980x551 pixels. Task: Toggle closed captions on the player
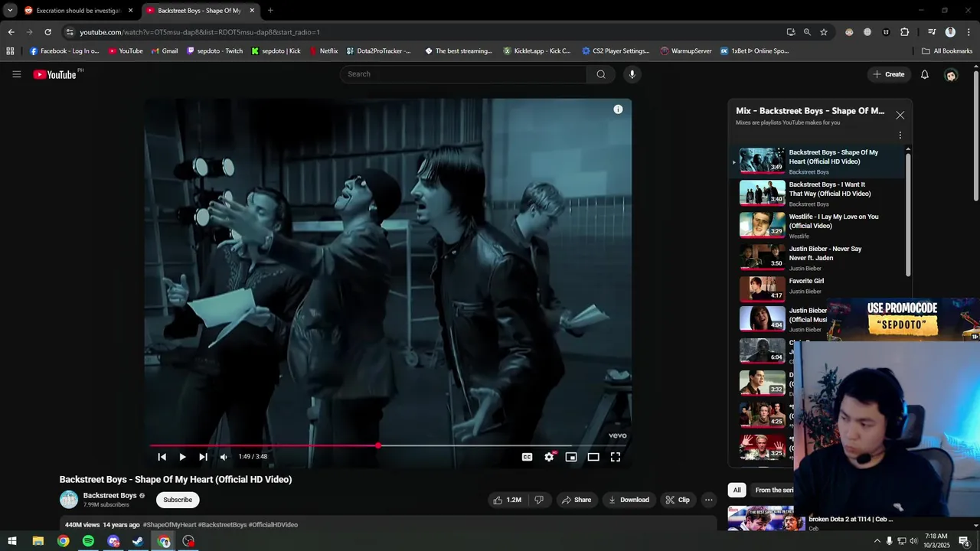pyautogui.click(x=527, y=457)
